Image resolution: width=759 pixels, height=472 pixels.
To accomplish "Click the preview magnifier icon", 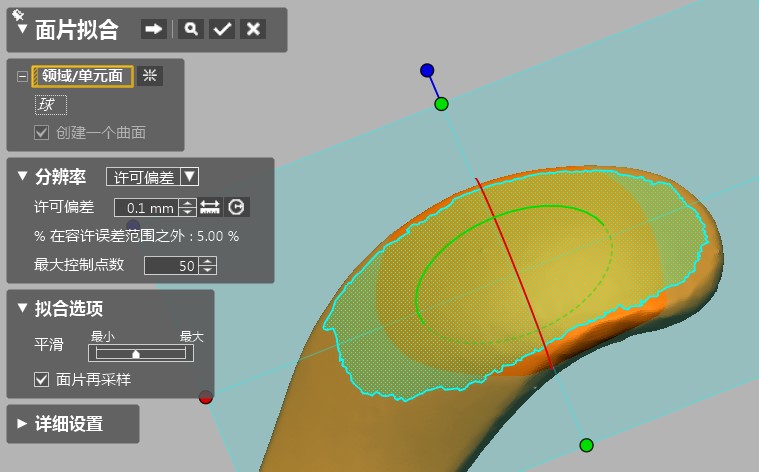I will (190, 29).
